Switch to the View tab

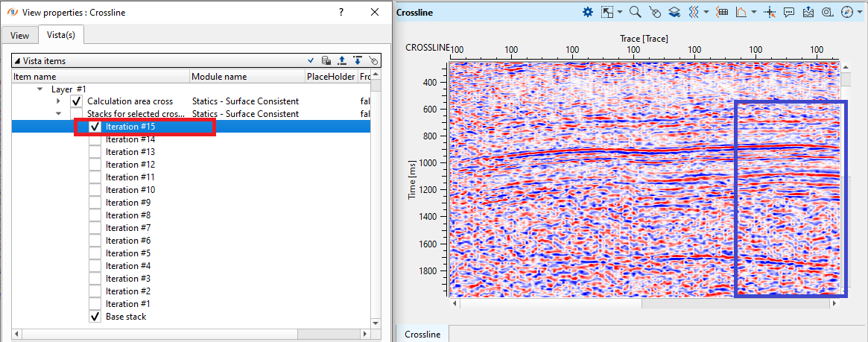19,35
